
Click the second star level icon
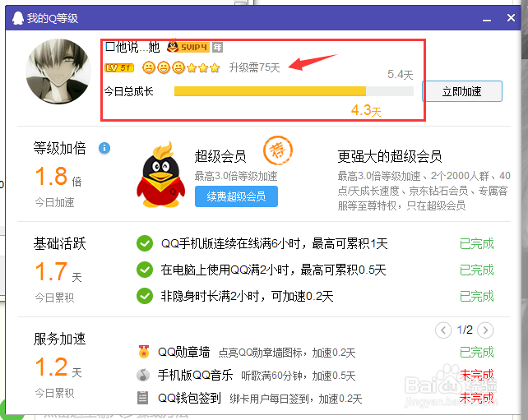tap(203, 68)
